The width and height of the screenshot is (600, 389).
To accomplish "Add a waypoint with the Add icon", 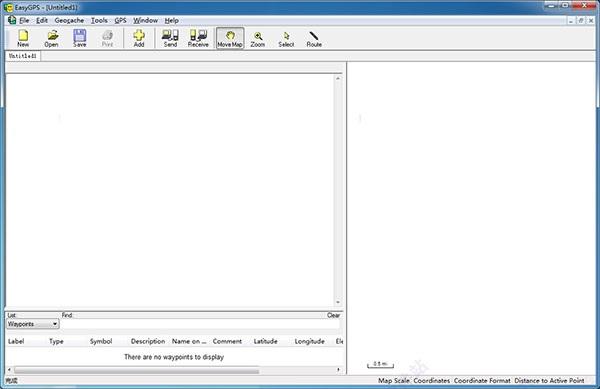I will click(139, 38).
